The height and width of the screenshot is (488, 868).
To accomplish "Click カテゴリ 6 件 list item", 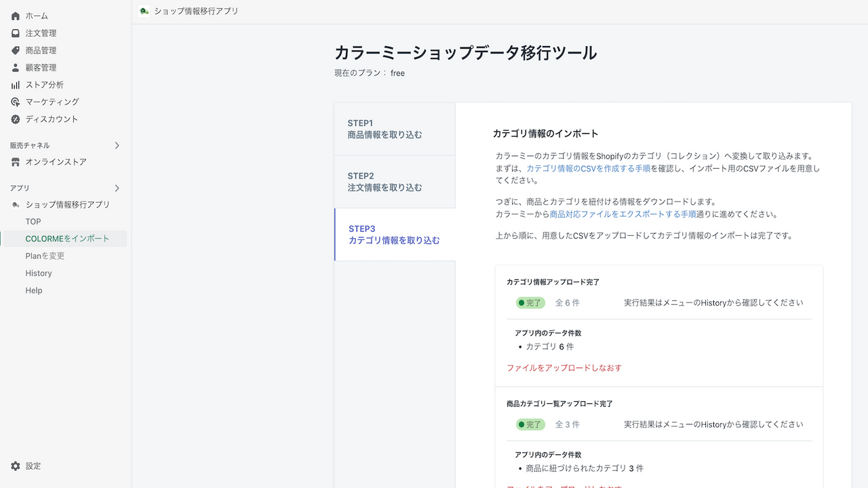I will pyautogui.click(x=550, y=346).
